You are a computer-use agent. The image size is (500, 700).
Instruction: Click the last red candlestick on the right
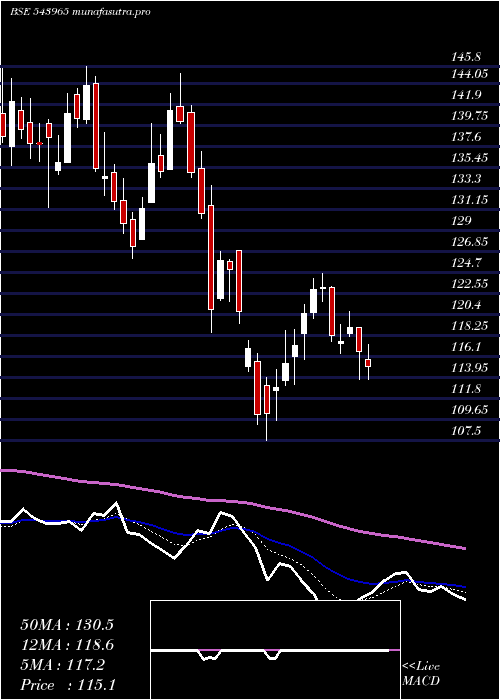368,362
